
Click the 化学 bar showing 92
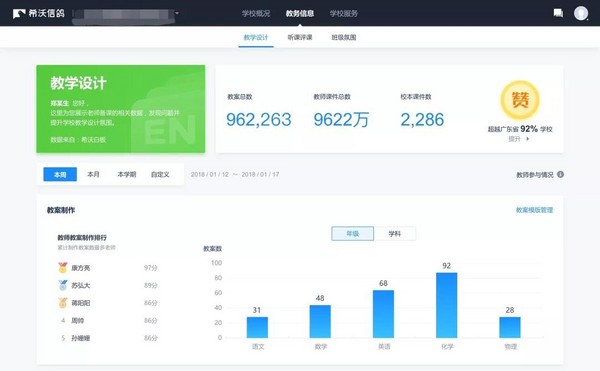447,305
